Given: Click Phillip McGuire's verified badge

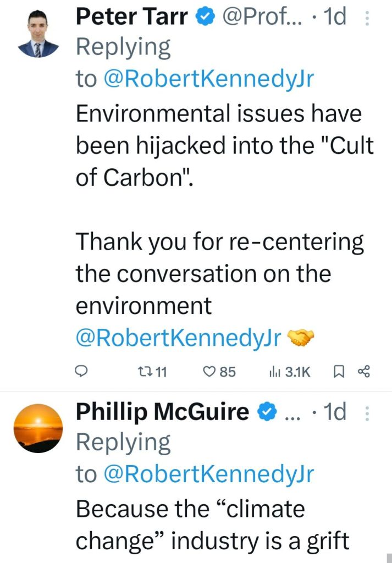Looking at the screenshot, I should [x=267, y=412].
